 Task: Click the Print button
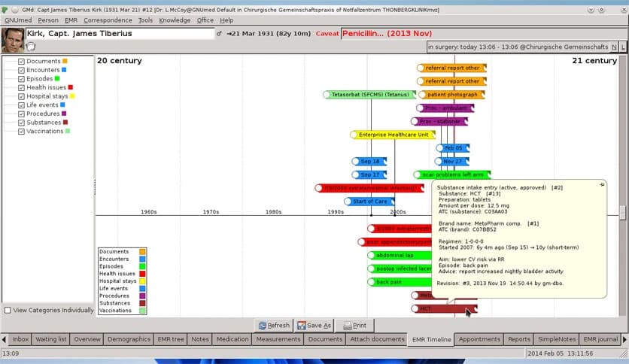click(354, 326)
